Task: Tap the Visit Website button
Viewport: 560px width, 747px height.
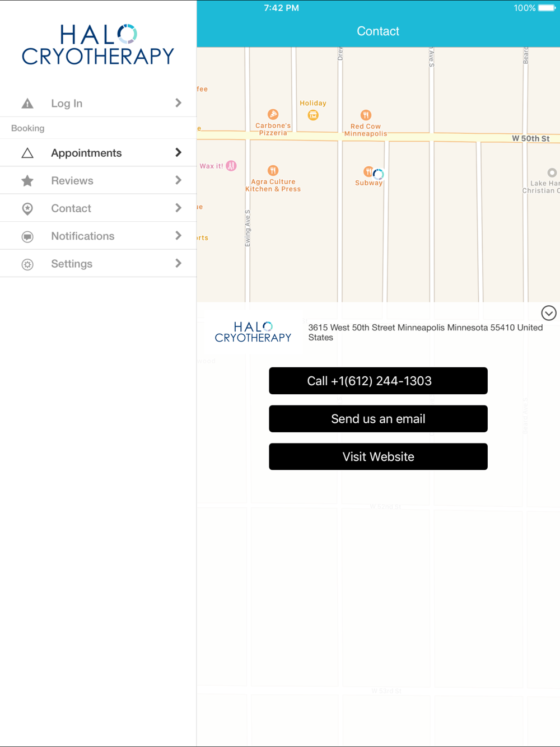Action: (378, 456)
